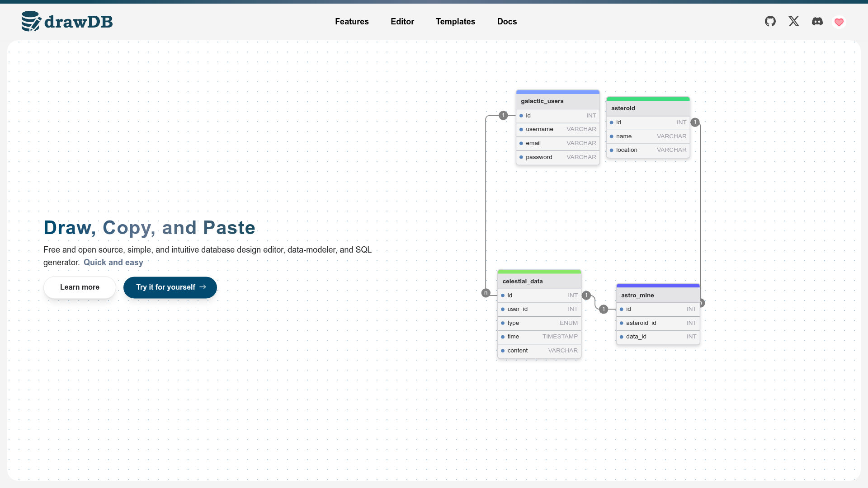Go to the Editor page
868x488 pixels.
tap(402, 22)
